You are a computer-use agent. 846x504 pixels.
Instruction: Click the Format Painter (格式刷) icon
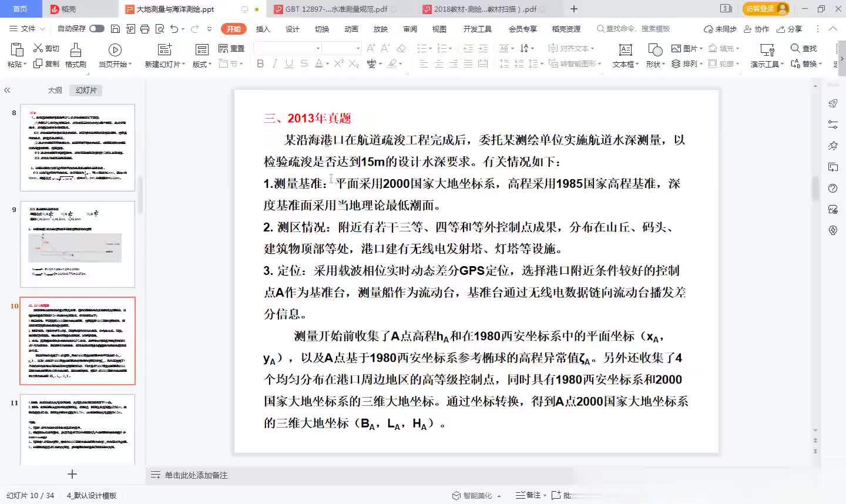(x=75, y=50)
